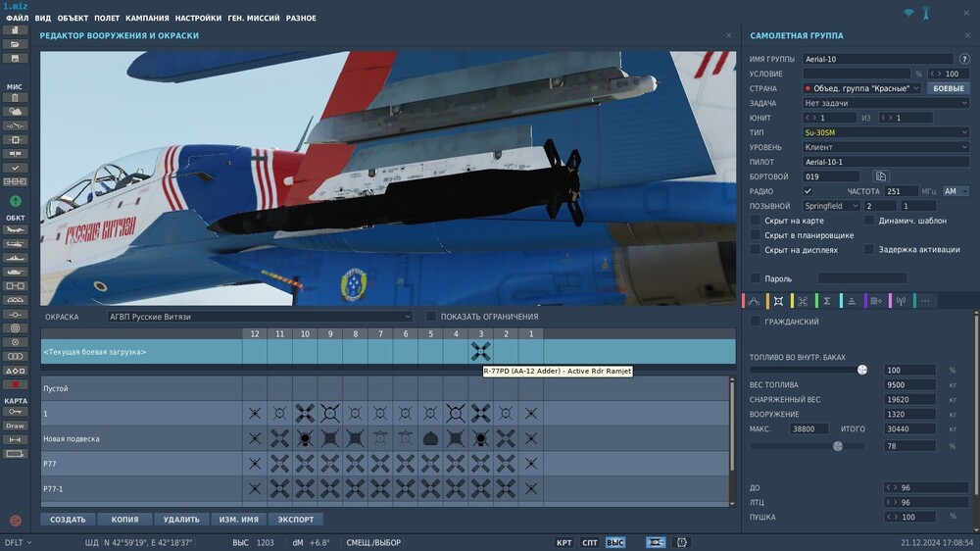Toggle the Скрыт на карте checkbox
The image size is (980, 551).
point(756,221)
